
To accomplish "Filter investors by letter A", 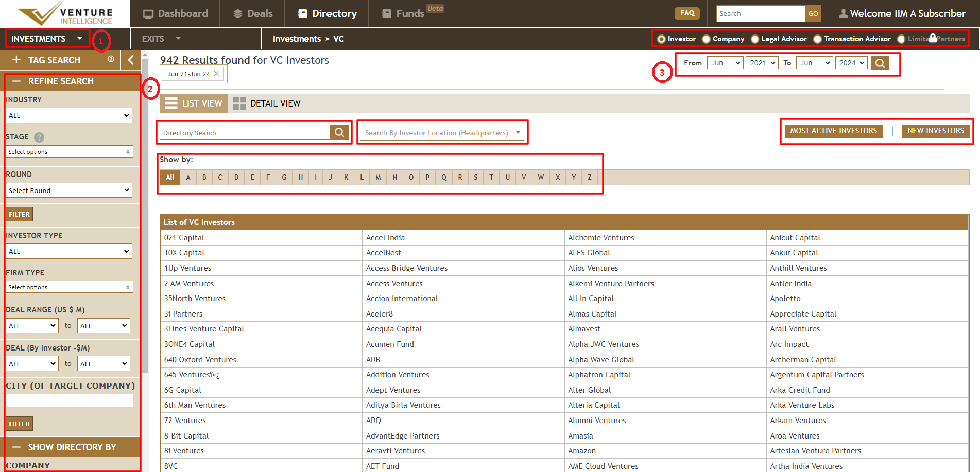I will tap(188, 177).
